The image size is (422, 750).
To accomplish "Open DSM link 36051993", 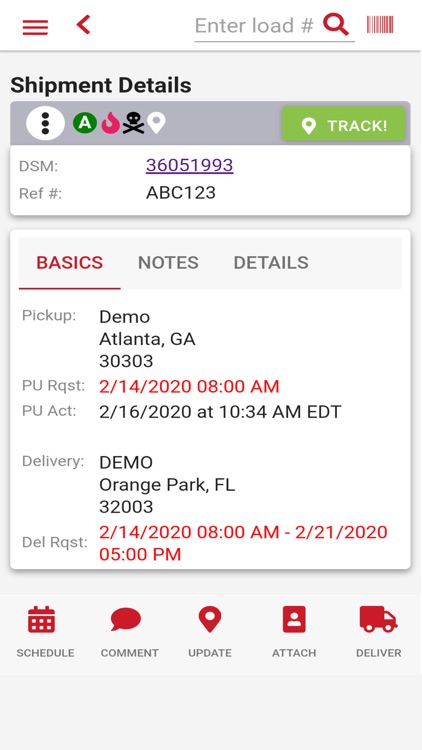I will point(189,165).
